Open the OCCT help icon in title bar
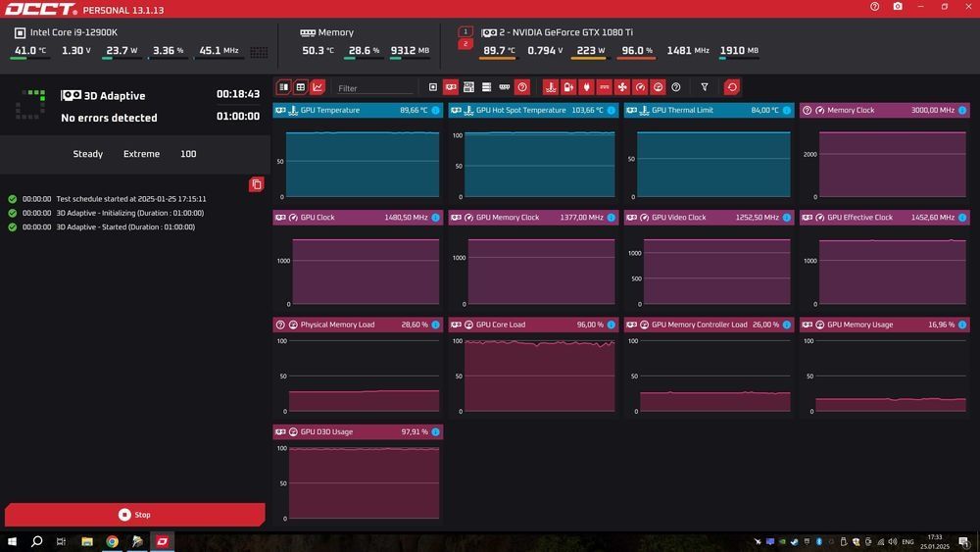Screen dimensions: 980x552 click(x=874, y=6)
